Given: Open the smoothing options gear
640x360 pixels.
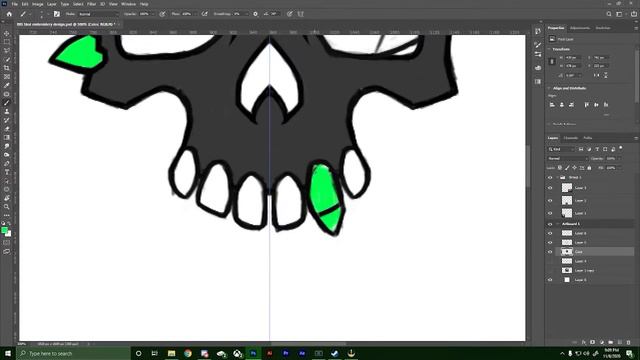Looking at the screenshot, I should (256, 14).
